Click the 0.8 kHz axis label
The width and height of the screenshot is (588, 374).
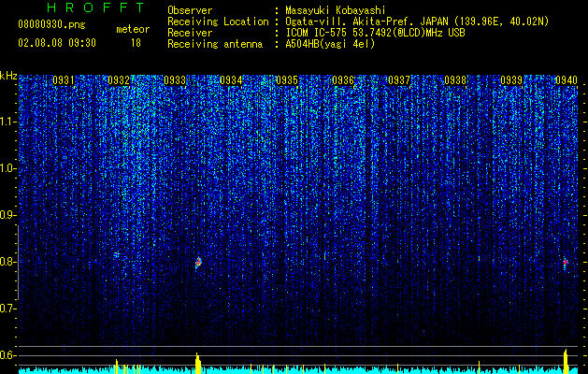tap(7, 262)
